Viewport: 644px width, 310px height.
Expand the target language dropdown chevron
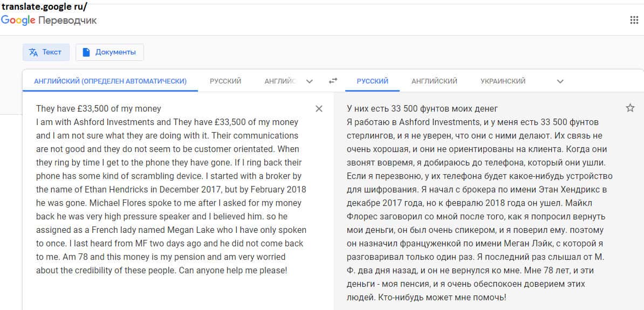(560, 81)
